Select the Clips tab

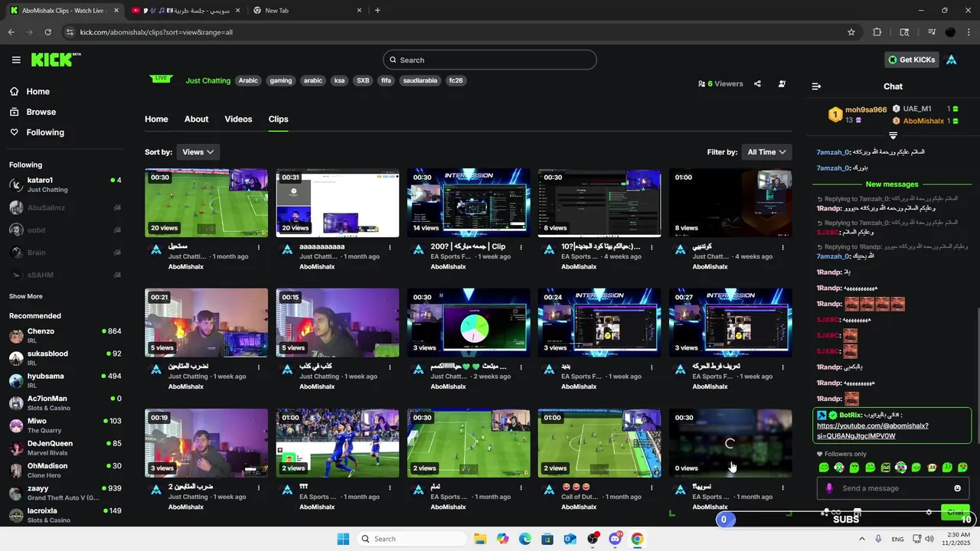click(x=278, y=119)
